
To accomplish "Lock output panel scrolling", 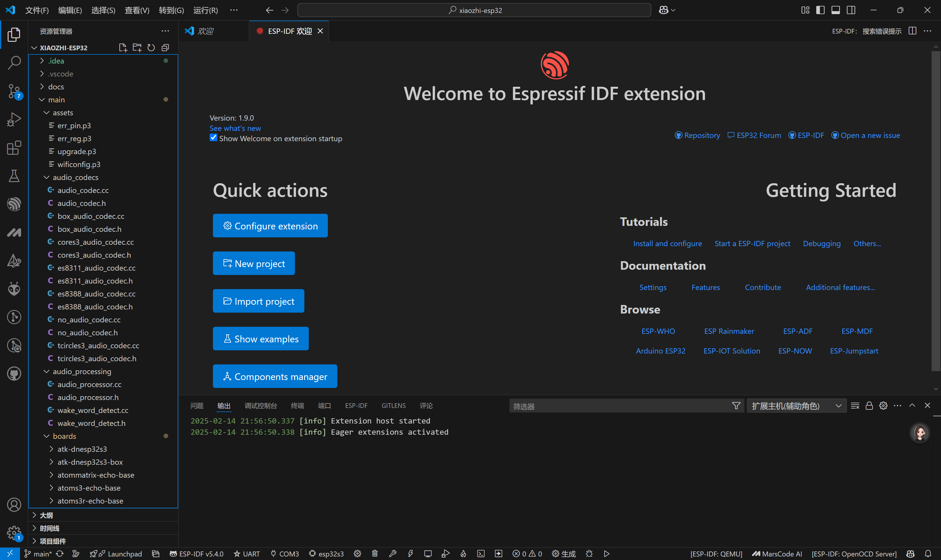I will [869, 406].
